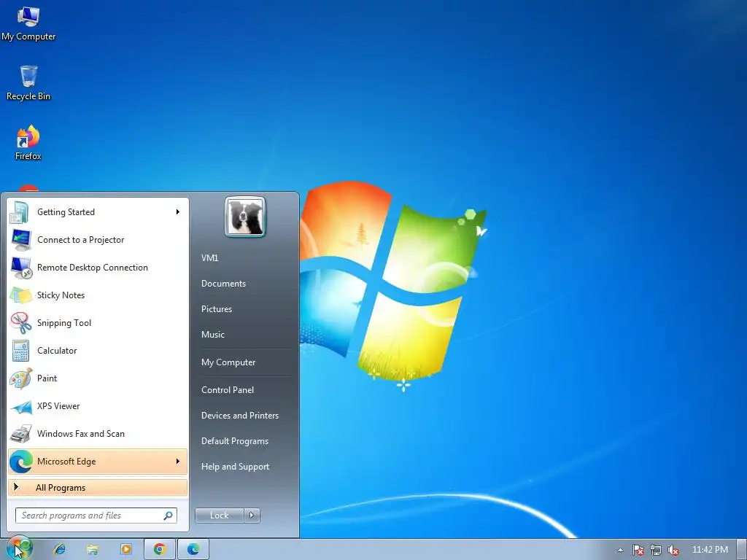Open Default Programs
Image resolution: width=747 pixels, height=560 pixels.
click(234, 441)
